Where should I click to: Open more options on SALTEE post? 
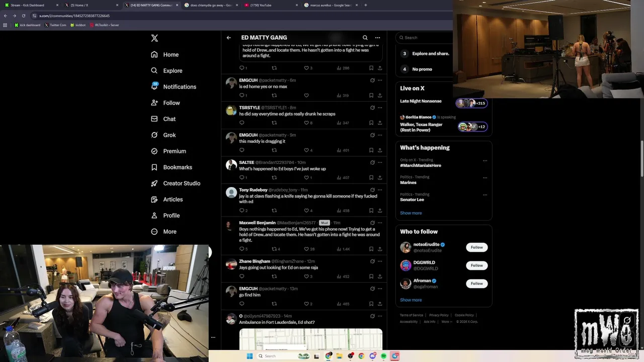380,162
